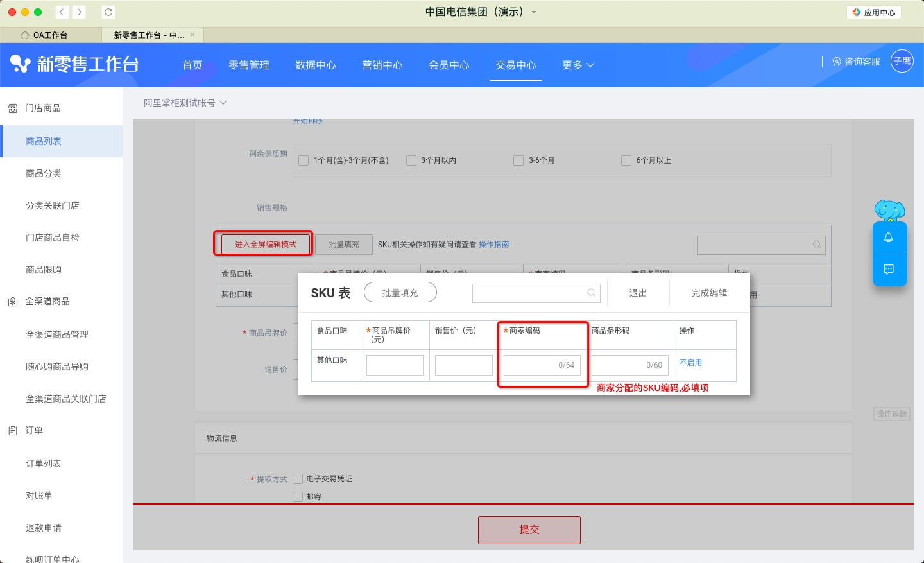The width and height of the screenshot is (924, 563).
Task: Click 退出 in the SKU 表 popup
Action: [x=638, y=293]
